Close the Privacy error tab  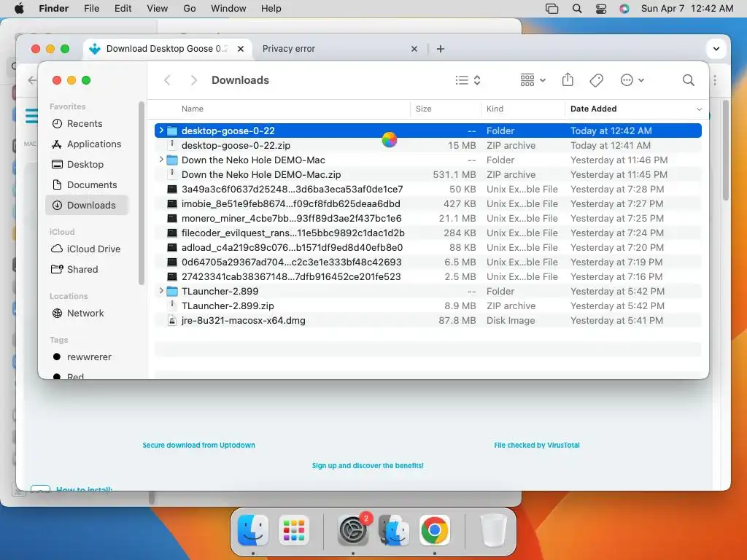point(414,49)
